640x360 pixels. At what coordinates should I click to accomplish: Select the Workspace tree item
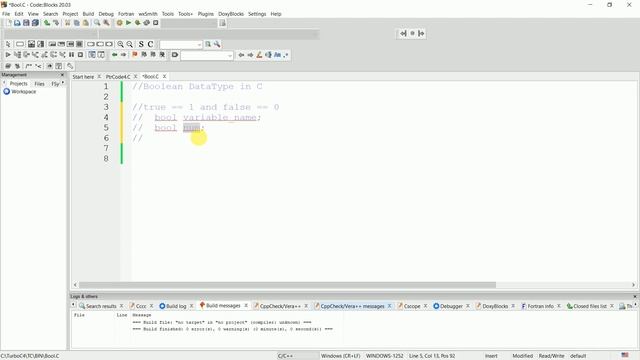click(24, 92)
